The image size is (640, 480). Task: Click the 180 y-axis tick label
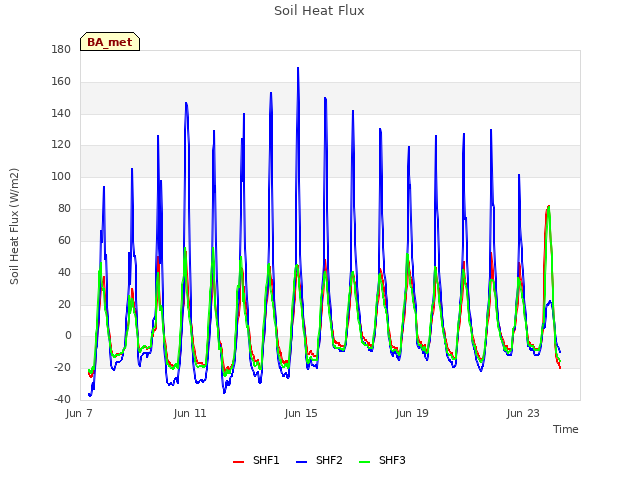click(61, 50)
